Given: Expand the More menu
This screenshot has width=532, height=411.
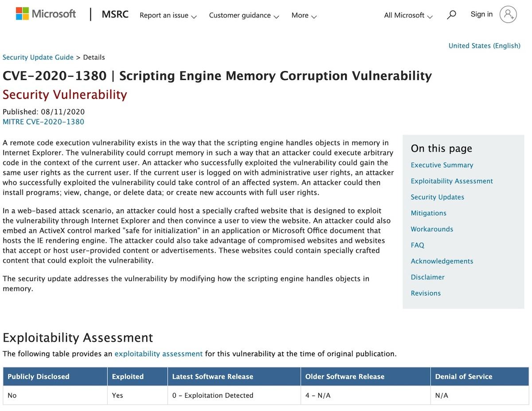Looking at the screenshot, I should pyautogui.click(x=304, y=16).
